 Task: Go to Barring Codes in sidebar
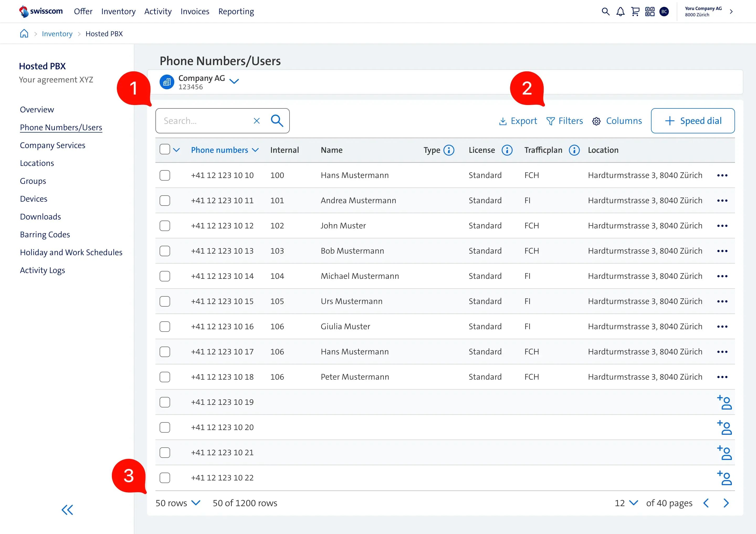[x=45, y=234]
